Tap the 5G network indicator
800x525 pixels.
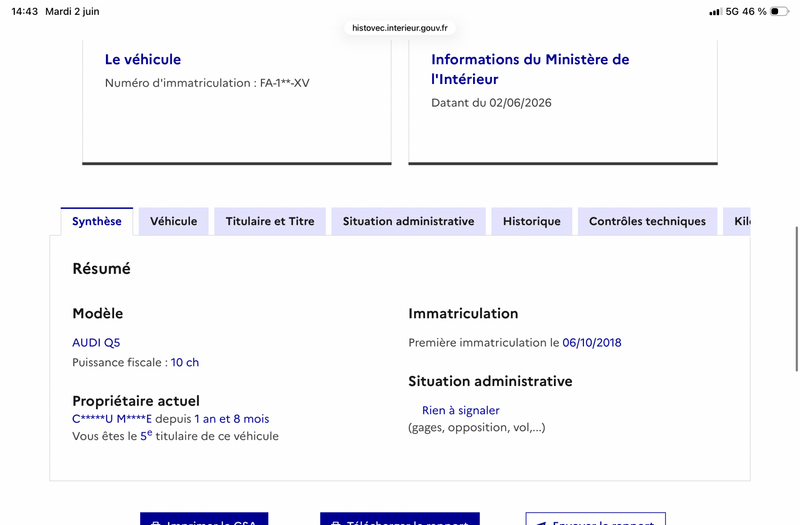(732, 11)
